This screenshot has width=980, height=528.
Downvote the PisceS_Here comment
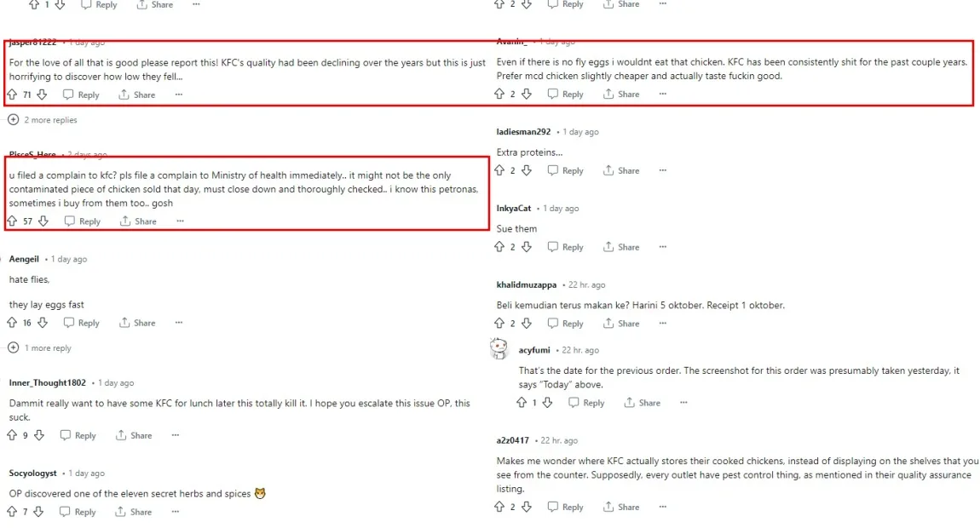43,221
